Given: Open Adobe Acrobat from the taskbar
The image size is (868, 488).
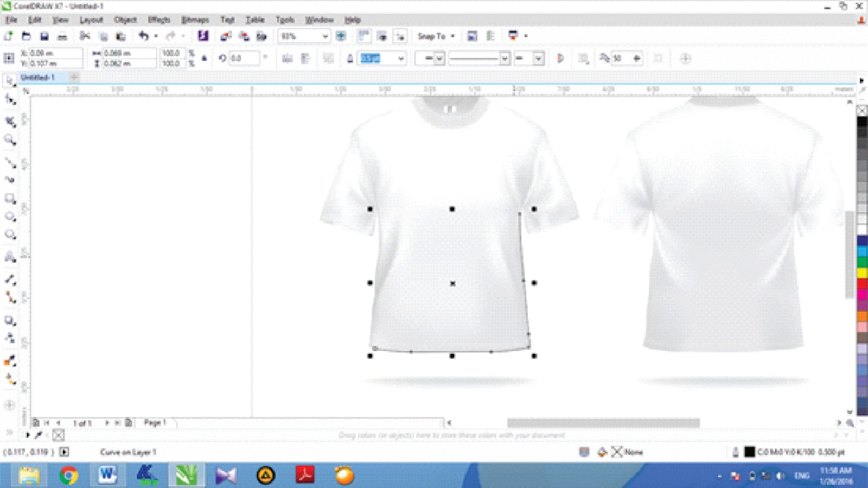Looking at the screenshot, I should coord(305,476).
